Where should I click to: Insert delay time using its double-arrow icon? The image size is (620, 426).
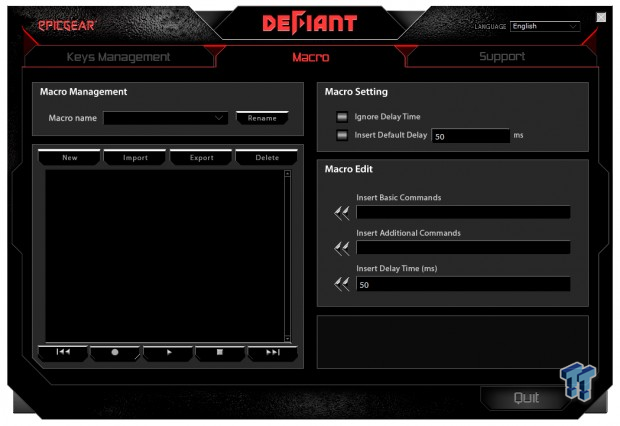point(342,284)
